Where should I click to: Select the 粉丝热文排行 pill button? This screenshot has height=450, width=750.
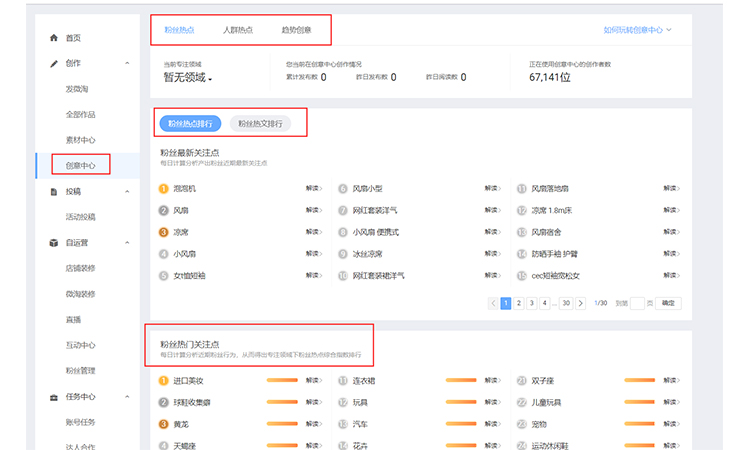[x=261, y=124]
